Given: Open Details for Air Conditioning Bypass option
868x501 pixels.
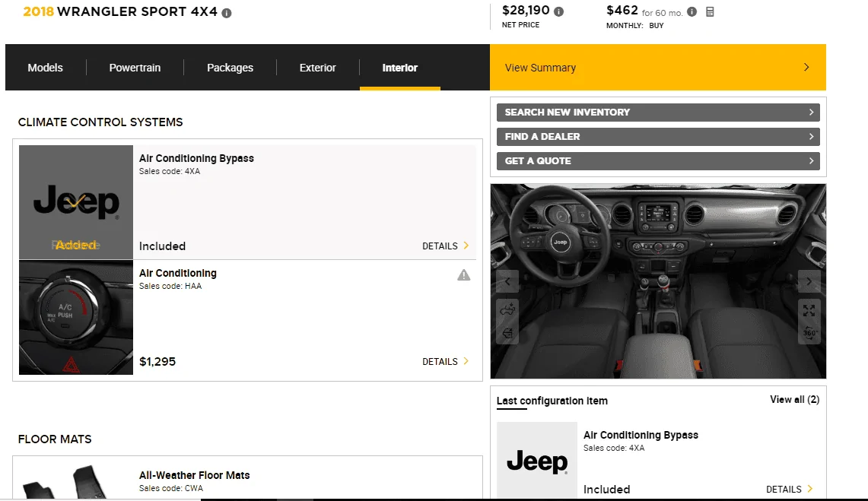Looking at the screenshot, I should [x=446, y=246].
